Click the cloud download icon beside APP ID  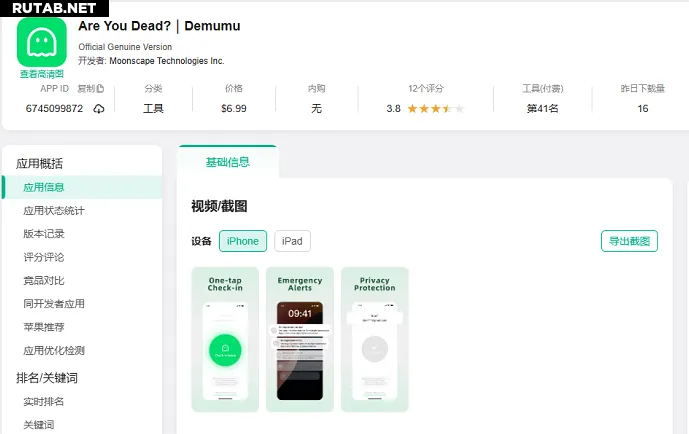[x=99, y=108]
